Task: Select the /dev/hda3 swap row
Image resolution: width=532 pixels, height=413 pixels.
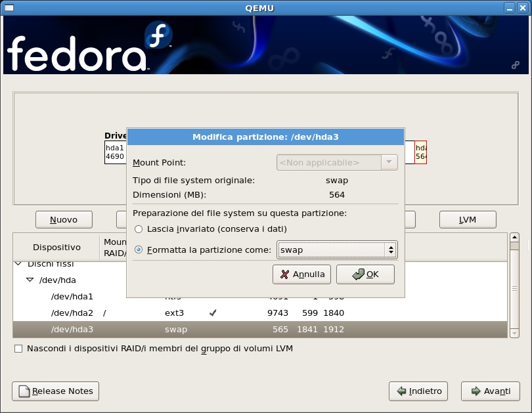Action: click(260, 329)
